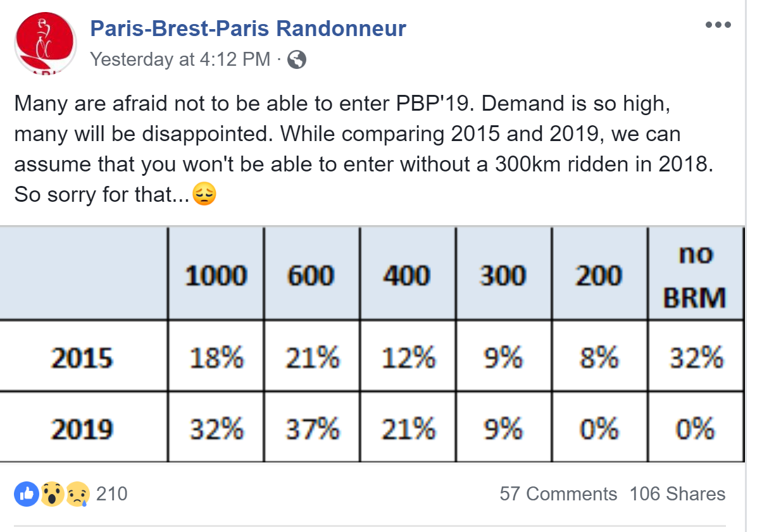762x532 pixels.
Task: Click the Wow reaction emoji icon
Action: click(x=51, y=494)
